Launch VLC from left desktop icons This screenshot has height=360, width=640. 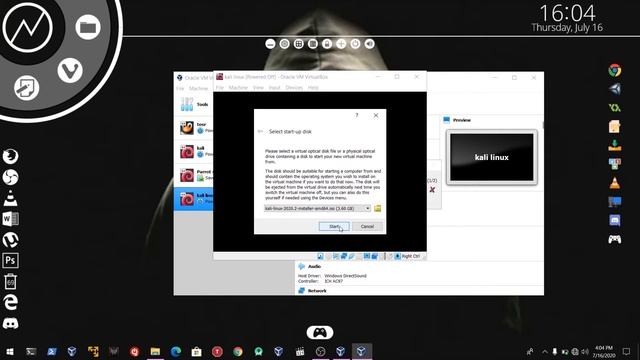10,198
